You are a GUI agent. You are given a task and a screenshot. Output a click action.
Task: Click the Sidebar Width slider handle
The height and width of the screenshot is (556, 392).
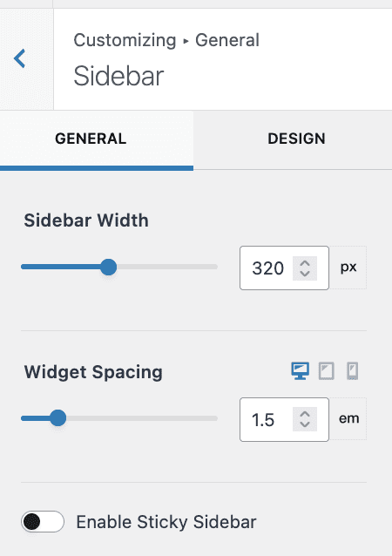tap(108, 267)
